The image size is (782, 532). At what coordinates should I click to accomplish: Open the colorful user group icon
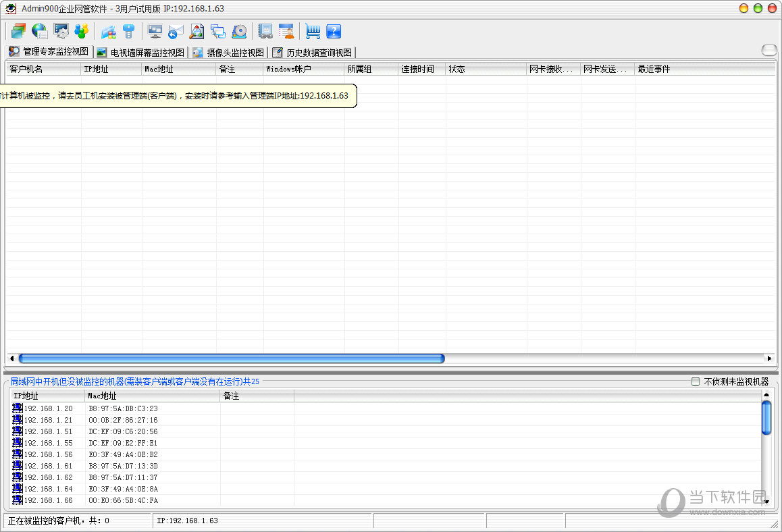(81, 32)
